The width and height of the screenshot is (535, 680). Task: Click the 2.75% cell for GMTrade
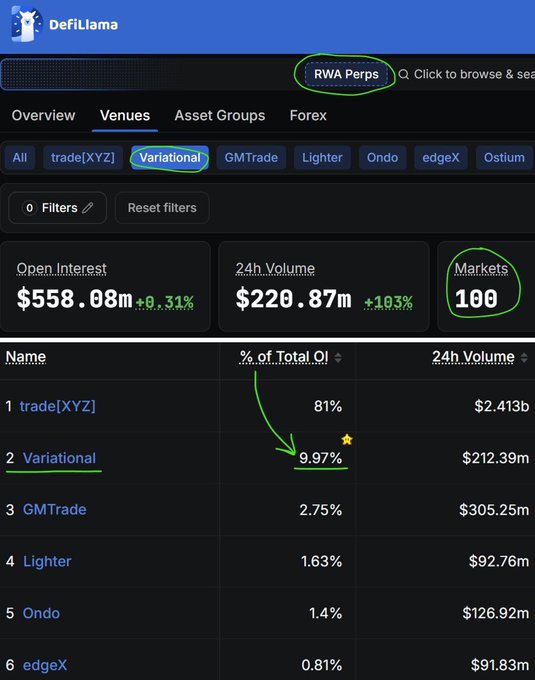click(320, 510)
